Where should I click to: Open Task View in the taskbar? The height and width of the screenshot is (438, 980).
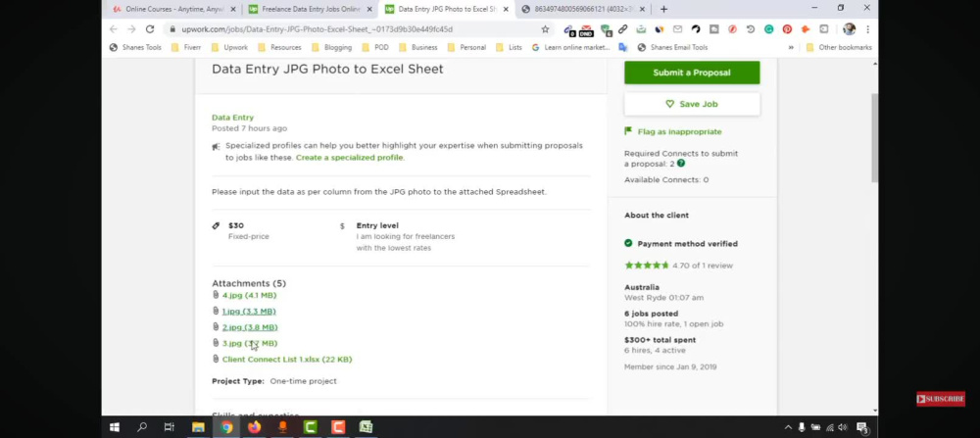pos(170,427)
